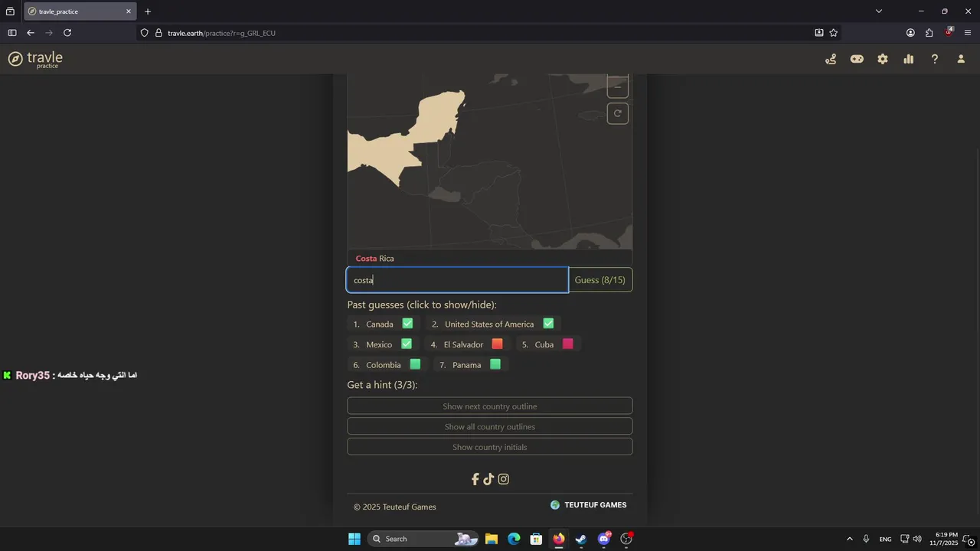980x551 pixels.
Task: Toggle visibility of United States of America guess
Action: point(492,324)
